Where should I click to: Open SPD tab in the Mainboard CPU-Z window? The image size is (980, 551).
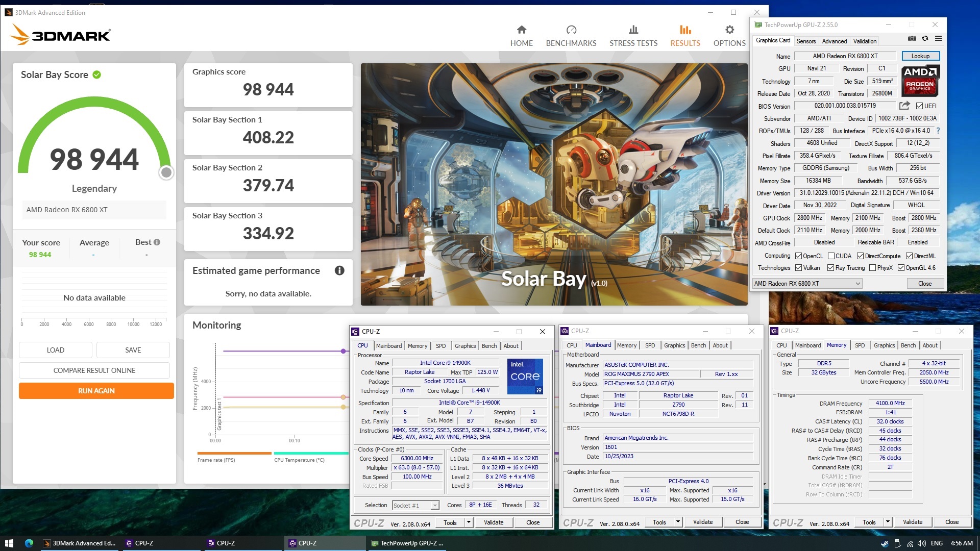click(x=650, y=345)
